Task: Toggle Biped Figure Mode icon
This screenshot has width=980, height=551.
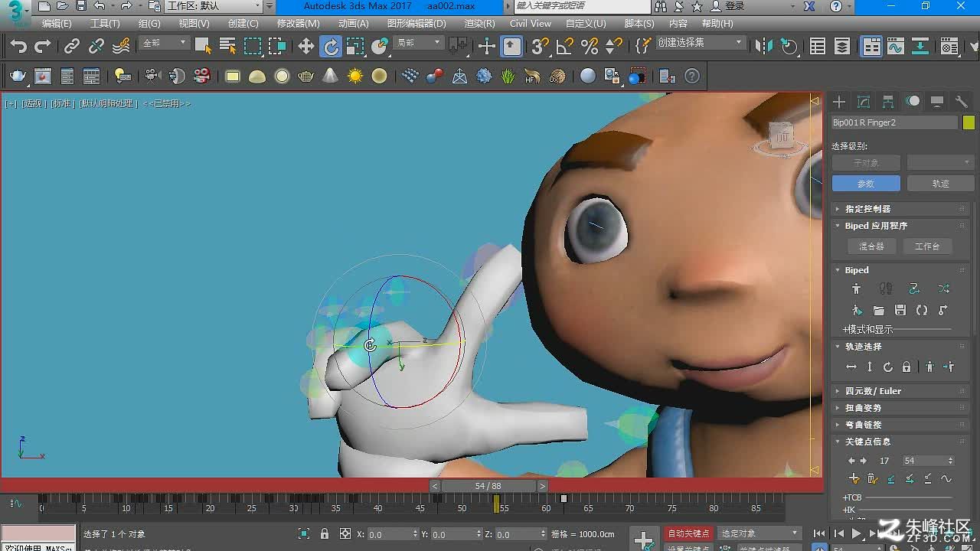Action: (x=856, y=289)
